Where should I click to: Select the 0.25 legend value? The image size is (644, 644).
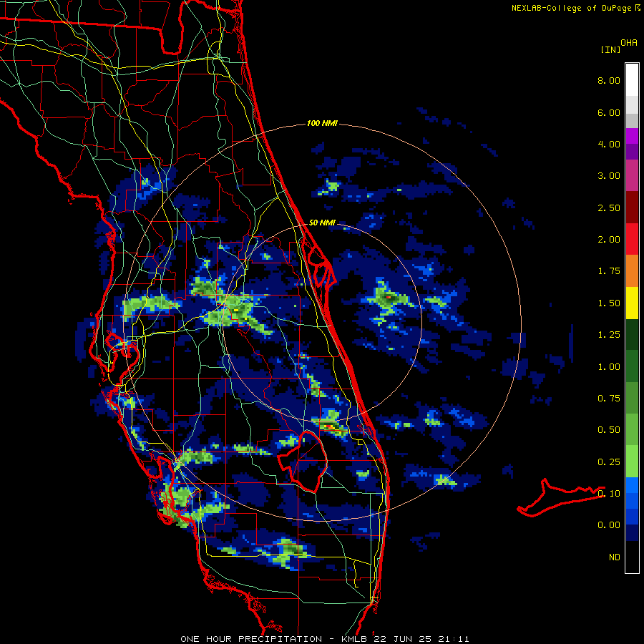(609, 462)
